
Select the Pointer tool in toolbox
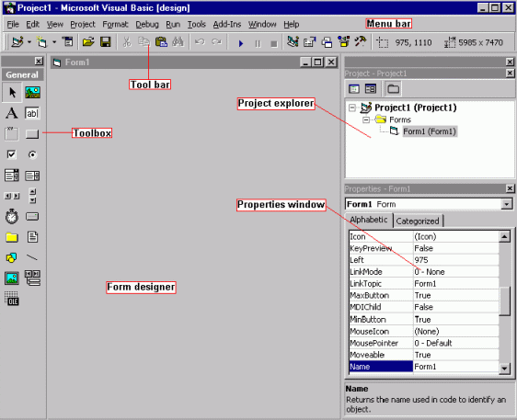pos(12,92)
